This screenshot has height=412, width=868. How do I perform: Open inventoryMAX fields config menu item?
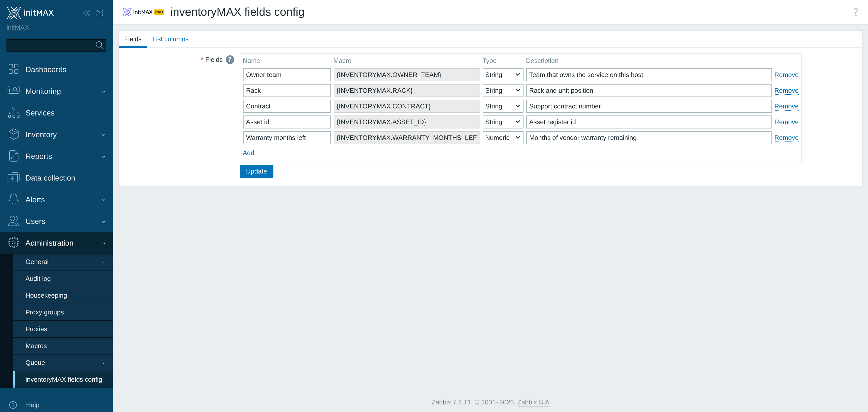coord(63,379)
